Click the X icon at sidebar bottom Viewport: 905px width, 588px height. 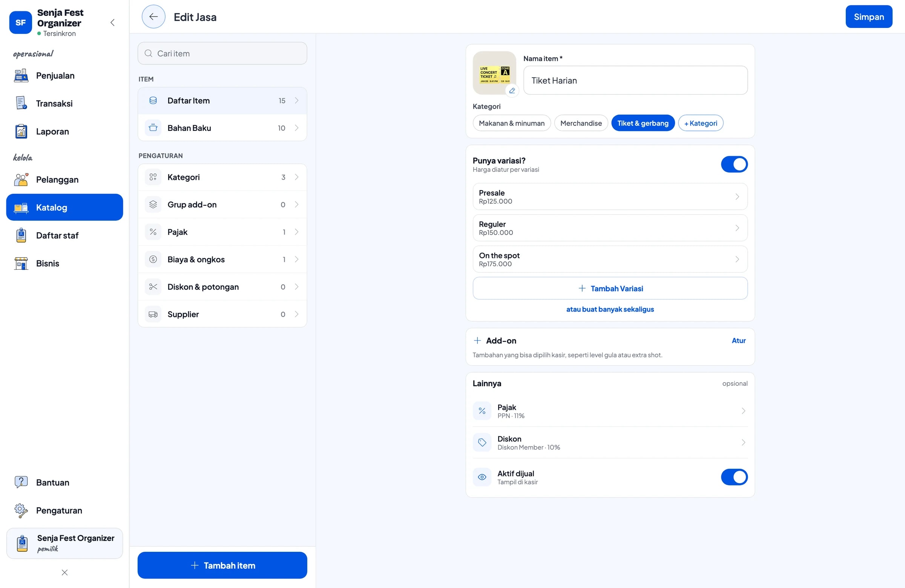[x=64, y=573]
